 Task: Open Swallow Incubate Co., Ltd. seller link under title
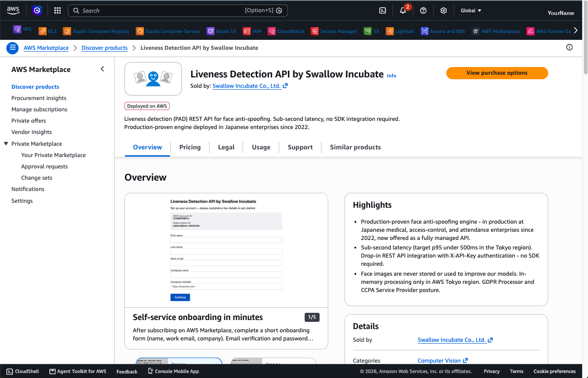point(250,86)
